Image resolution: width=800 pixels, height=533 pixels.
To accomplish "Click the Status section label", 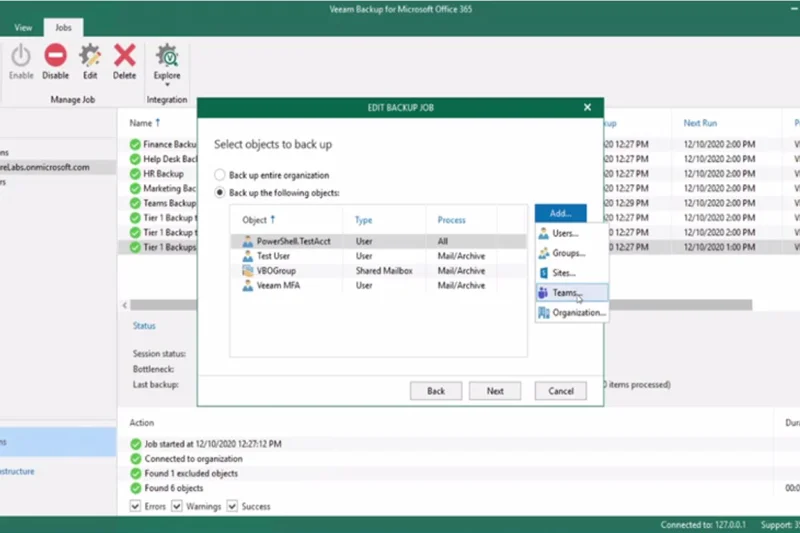I will click(144, 325).
